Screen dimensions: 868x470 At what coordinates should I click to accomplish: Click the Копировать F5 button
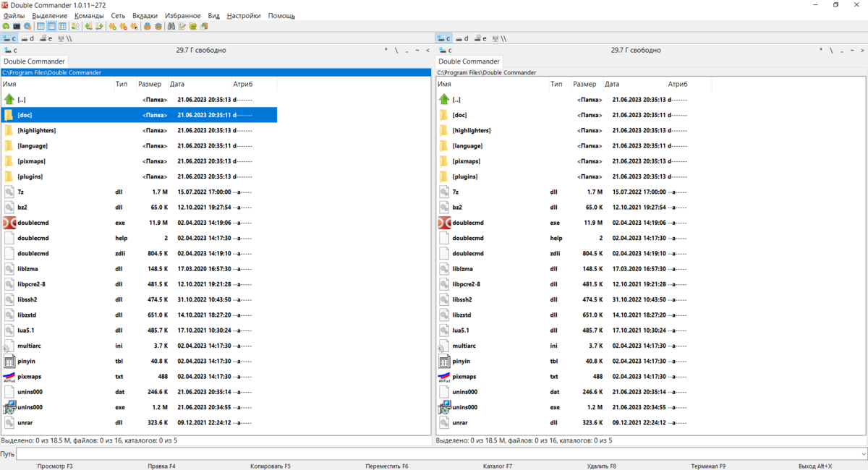click(x=271, y=466)
